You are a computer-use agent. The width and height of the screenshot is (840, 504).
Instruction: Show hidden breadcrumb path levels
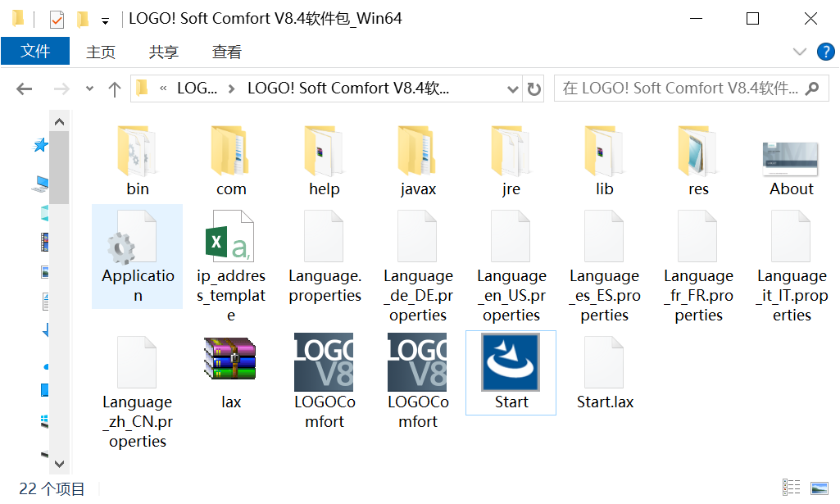coord(163,89)
